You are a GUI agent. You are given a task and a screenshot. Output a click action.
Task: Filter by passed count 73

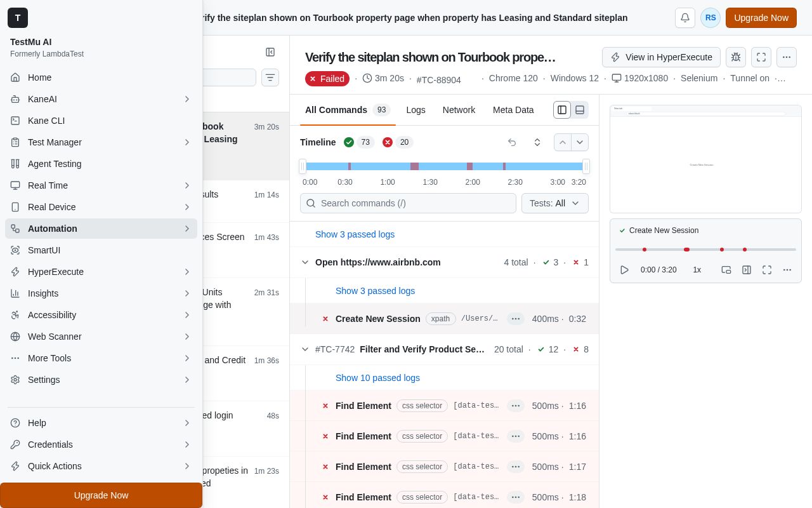(x=359, y=142)
